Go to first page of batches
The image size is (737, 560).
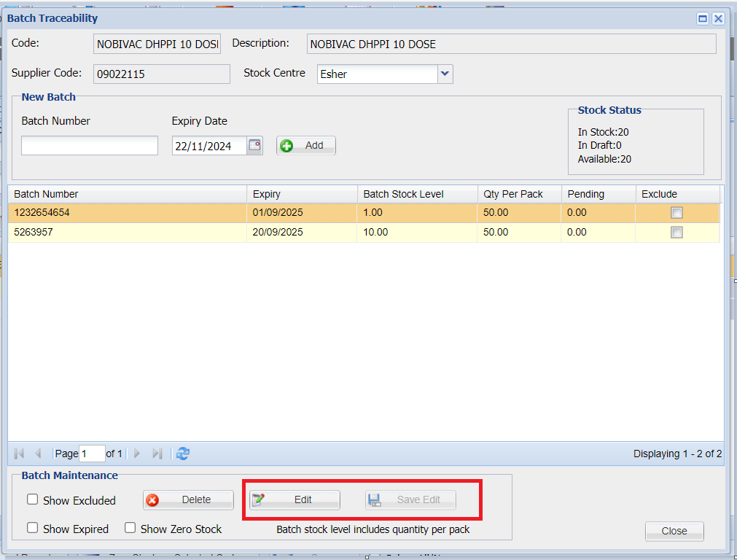pos(19,454)
